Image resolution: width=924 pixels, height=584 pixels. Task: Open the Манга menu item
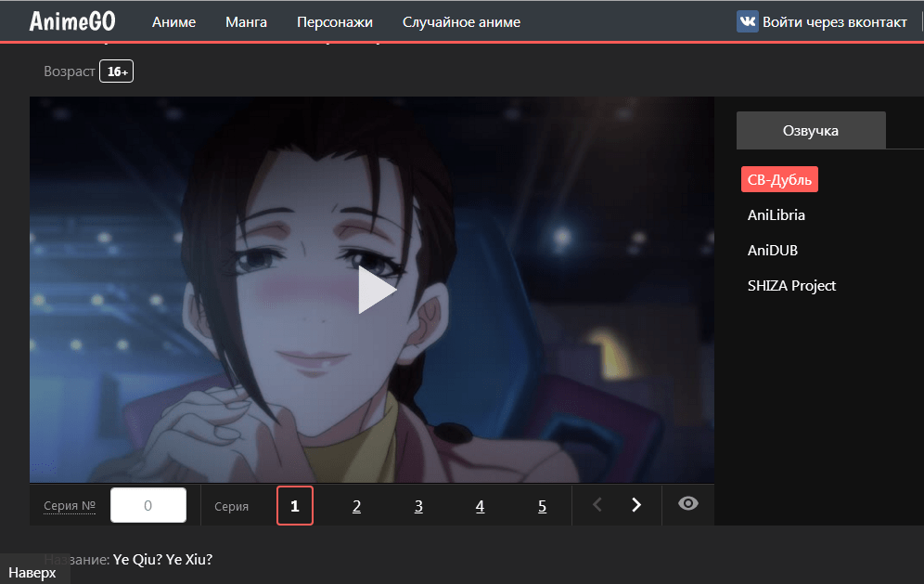[x=246, y=22]
